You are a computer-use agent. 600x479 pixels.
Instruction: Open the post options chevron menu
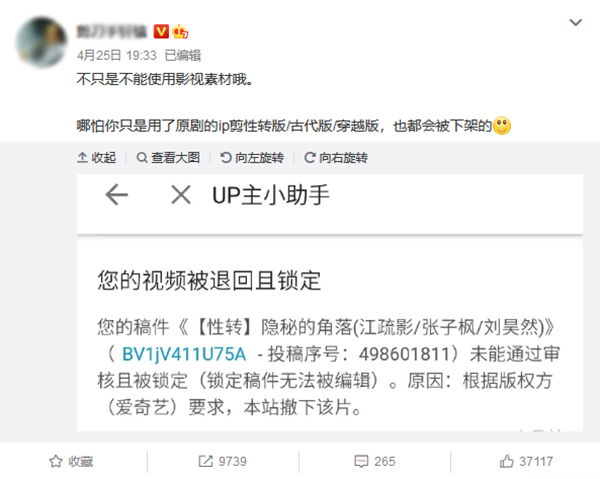click(576, 22)
